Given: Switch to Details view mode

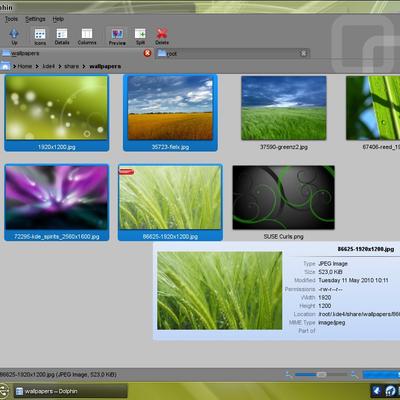Looking at the screenshot, I should point(62,36).
